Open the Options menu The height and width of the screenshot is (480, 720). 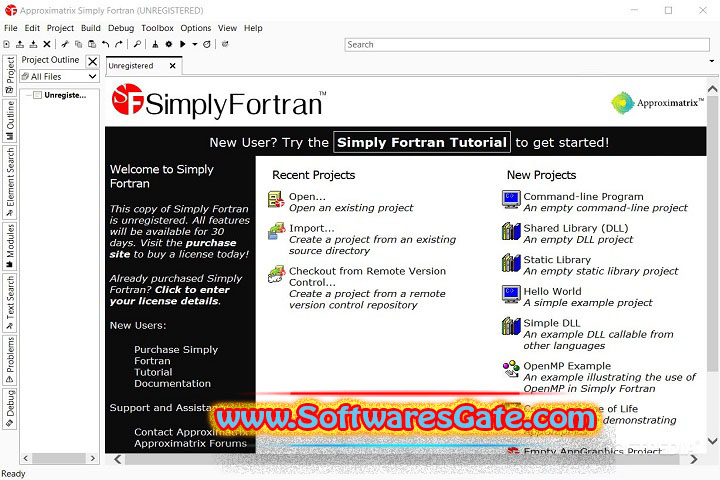pyautogui.click(x=196, y=28)
